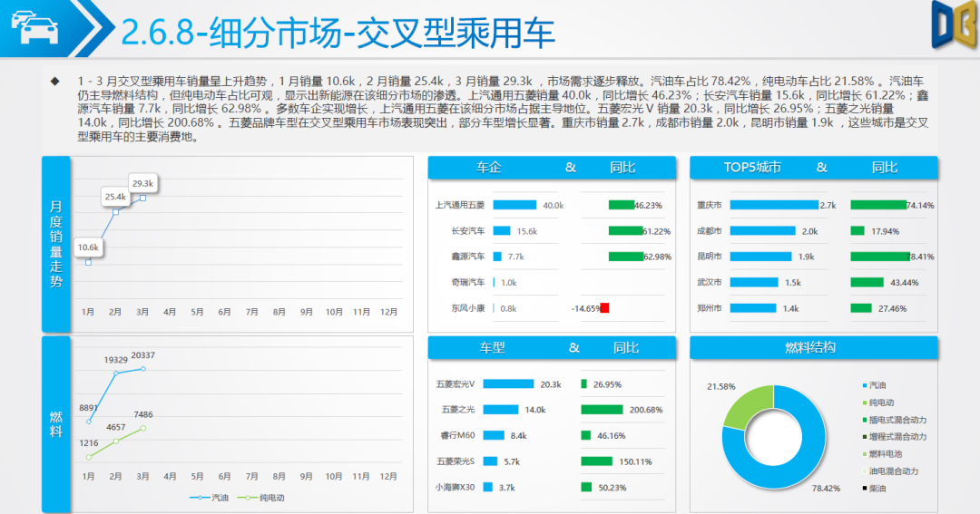Click the 油电混合动力 legend entry

[x=891, y=470]
